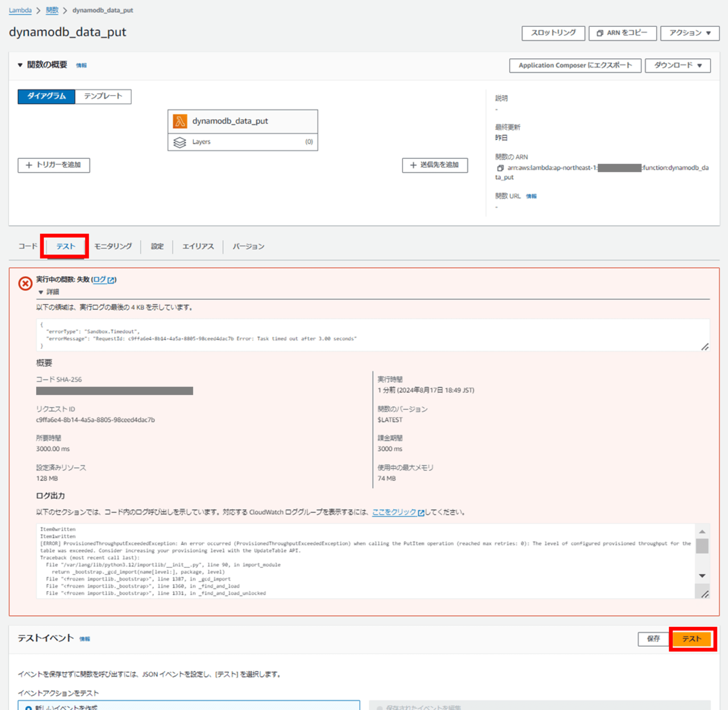
Task: Click the スロットリング button
Action: [x=553, y=33]
